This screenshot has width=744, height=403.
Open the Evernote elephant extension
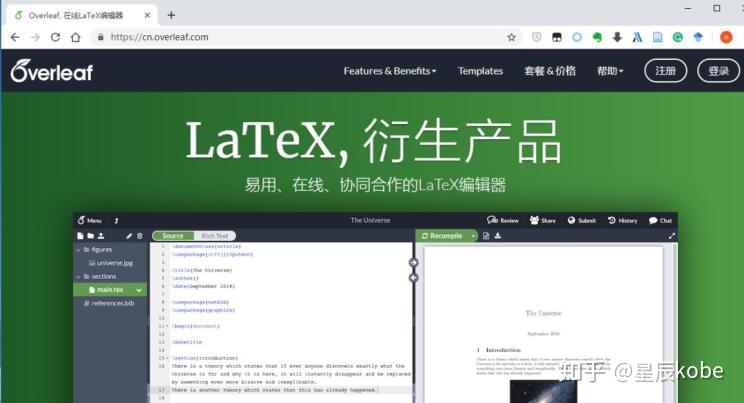[597, 37]
